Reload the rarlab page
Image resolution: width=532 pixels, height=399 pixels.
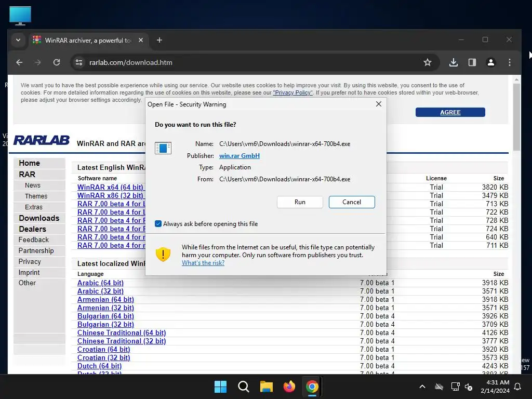[56, 62]
